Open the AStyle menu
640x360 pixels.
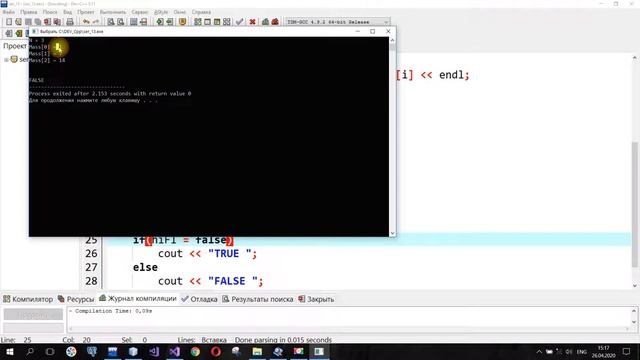(161, 12)
